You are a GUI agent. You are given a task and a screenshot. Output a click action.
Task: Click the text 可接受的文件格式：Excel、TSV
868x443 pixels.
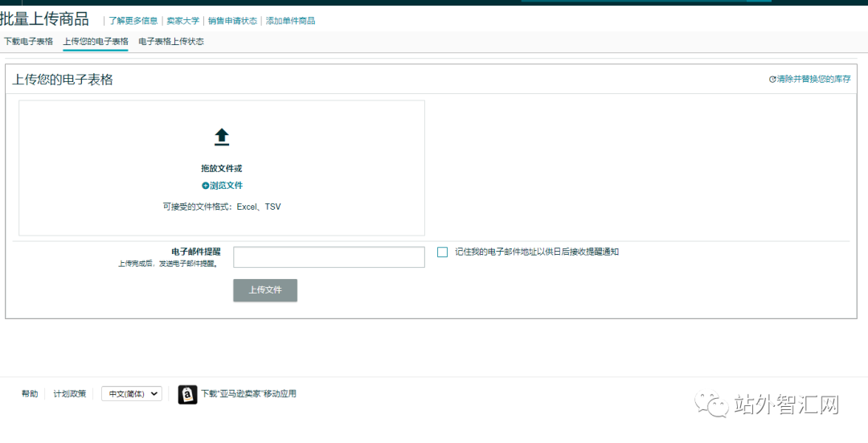(222, 207)
